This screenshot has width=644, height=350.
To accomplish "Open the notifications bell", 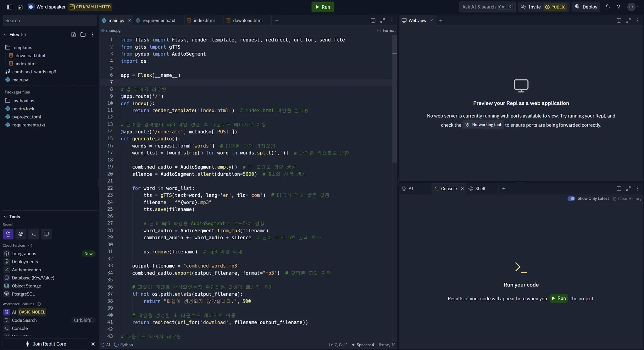I will [608, 7].
